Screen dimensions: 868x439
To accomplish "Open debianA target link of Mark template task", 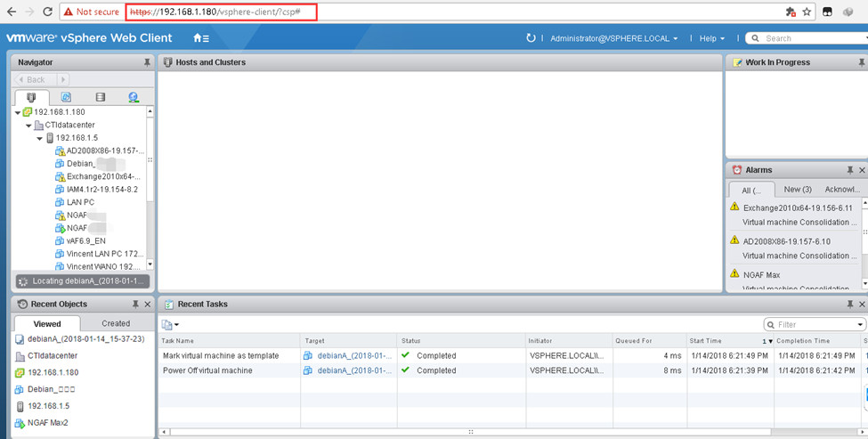I will pyautogui.click(x=354, y=355).
